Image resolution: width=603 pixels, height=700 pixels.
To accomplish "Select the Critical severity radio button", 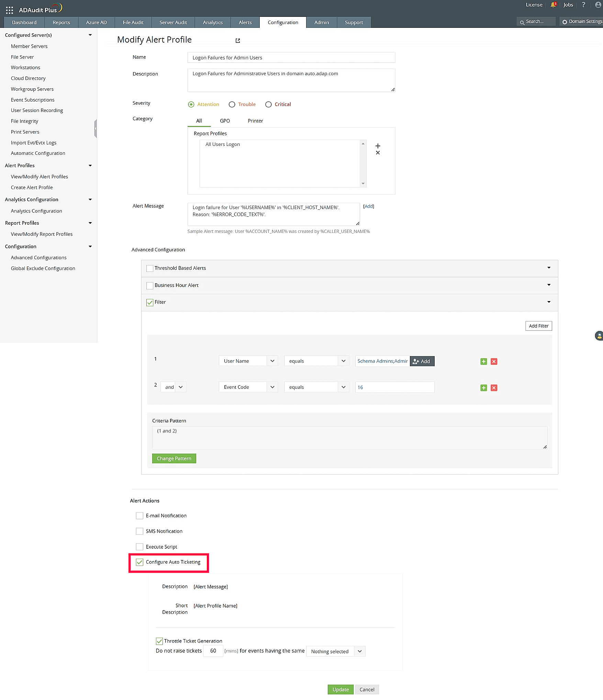I will [x=268, y=104].
